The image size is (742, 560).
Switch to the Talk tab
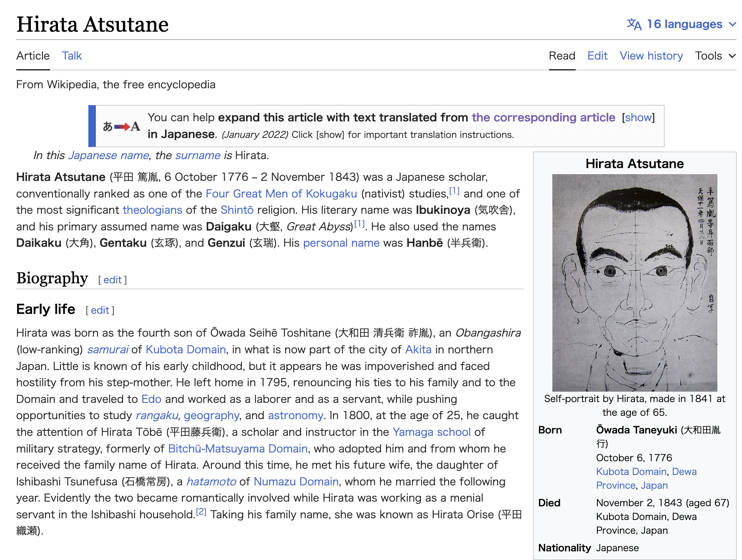coord(72,56)
